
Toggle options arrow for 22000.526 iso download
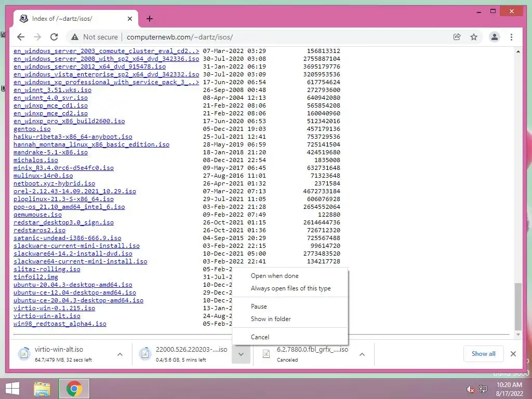point(241,354)
